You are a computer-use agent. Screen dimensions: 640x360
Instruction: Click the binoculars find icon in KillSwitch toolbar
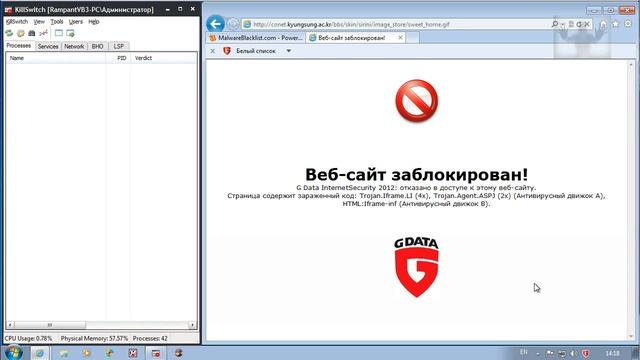[x=31, y=33]
